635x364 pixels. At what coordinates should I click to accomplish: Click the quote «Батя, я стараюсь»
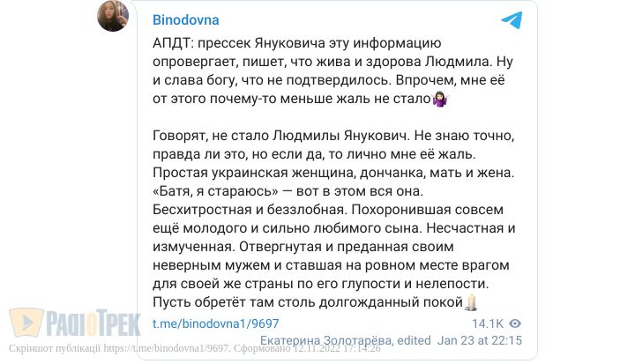(x=220, y=190)
